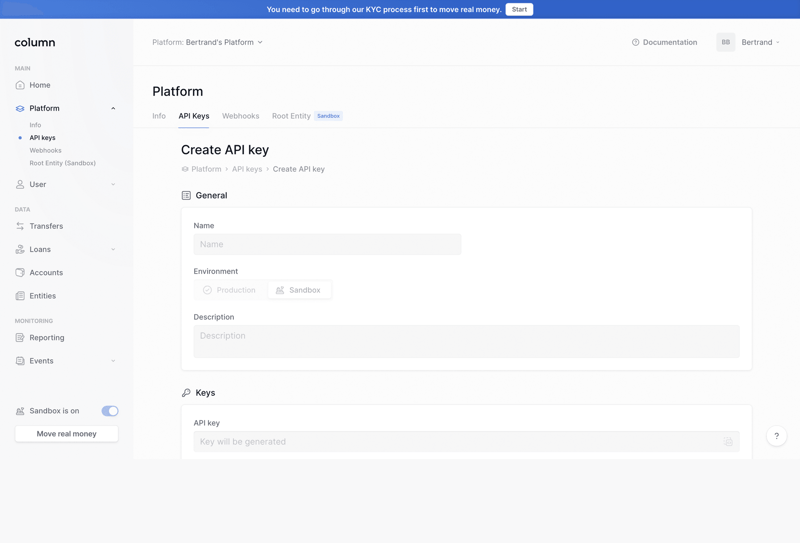Image resolution: width=800 pixels, height=543 pixels.
Task: Expand the Events sidebar section chevron
Action: pos(113,361)
